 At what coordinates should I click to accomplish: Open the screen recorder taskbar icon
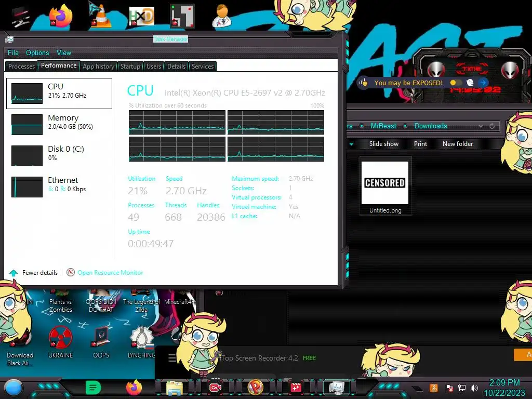point(215,388)
